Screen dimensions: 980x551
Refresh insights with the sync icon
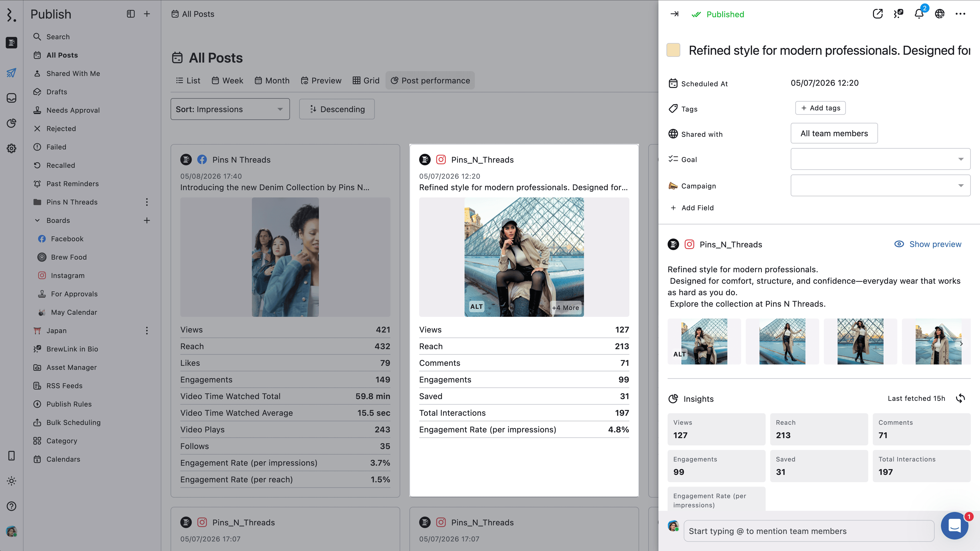click(x=960, y=398)
